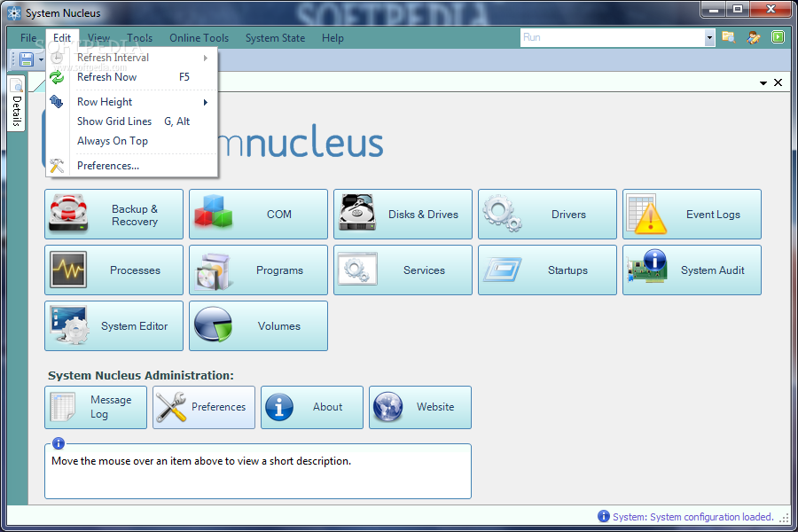Close the current tab with X
The width and height of the screenshot is (798, 532).
click(778, 82)
